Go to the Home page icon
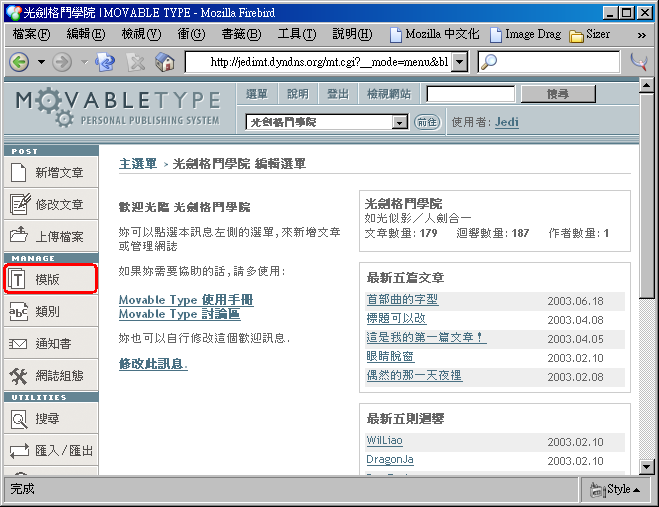 click(x=165, y=62)
